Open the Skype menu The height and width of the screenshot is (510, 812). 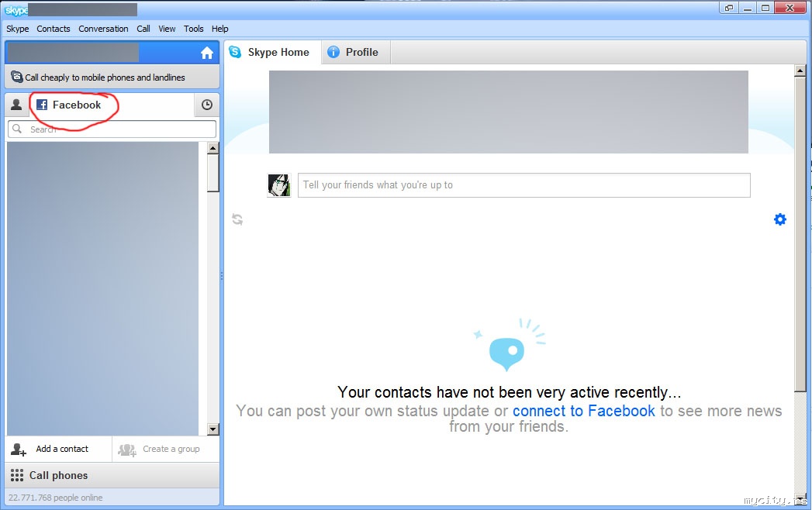(17, 29)
